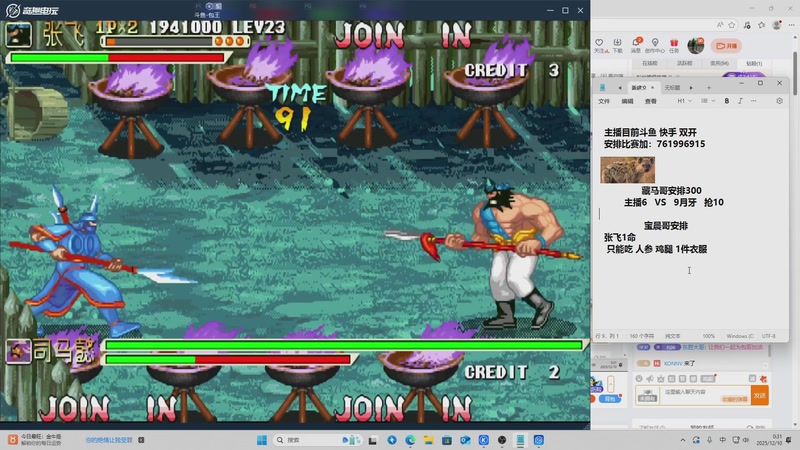This screenshot has width=800, height=450.
Task: Toggle bold formatting in Notepad
Action: click(x=727, y=101)
